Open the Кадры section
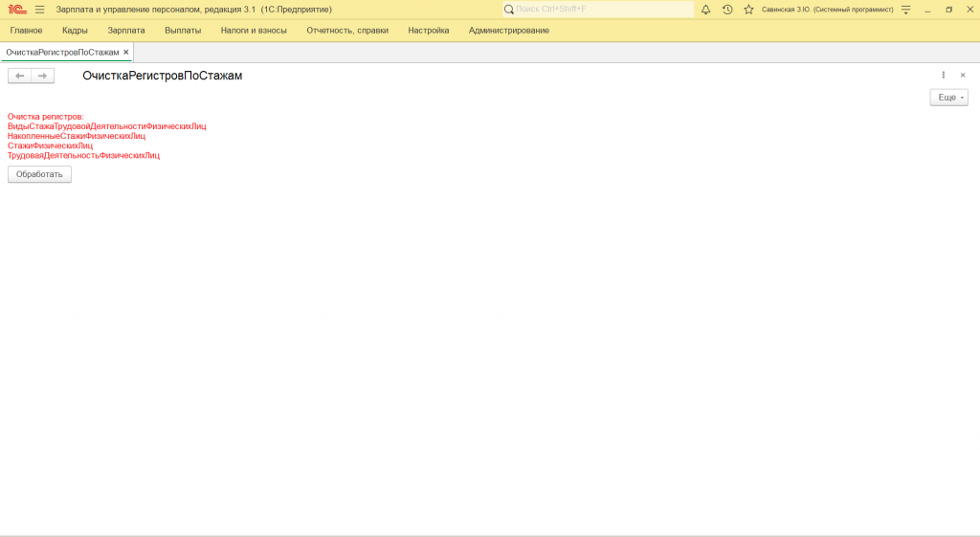 [75, 31]
